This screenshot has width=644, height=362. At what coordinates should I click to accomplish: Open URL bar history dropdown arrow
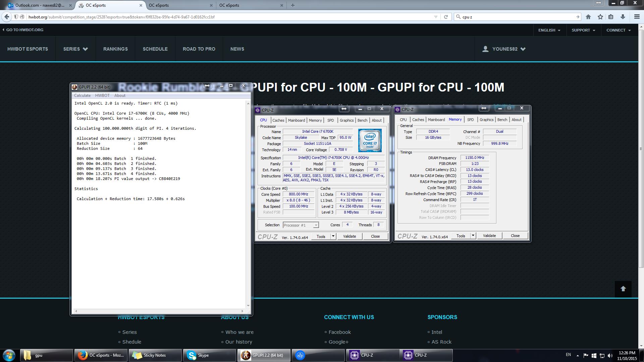436,17
